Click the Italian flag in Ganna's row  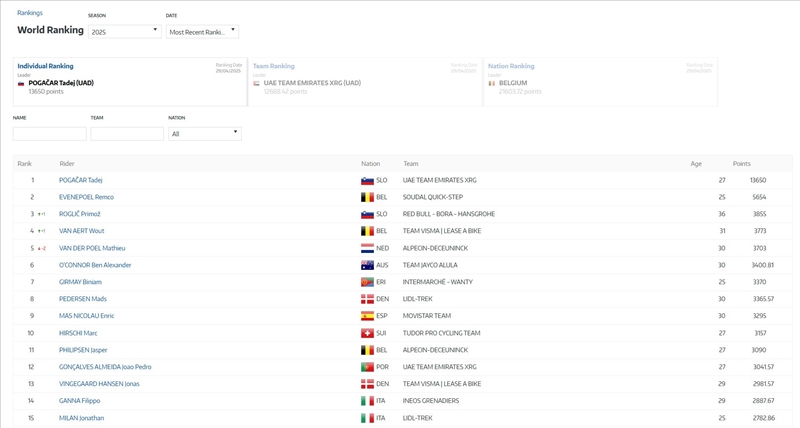coord(367,401)
